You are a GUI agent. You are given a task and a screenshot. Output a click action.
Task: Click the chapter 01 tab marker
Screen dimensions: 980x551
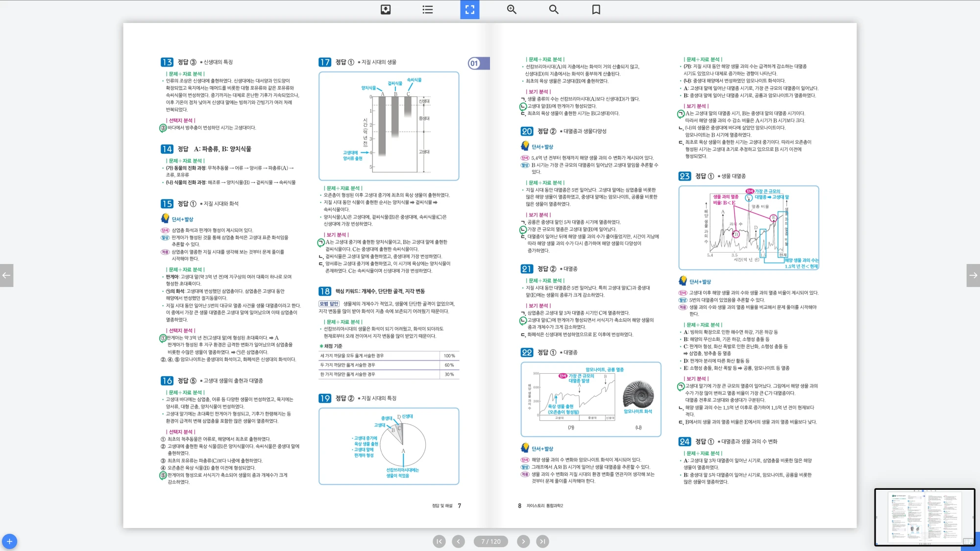pyautogui.click(x=478, y=63)
